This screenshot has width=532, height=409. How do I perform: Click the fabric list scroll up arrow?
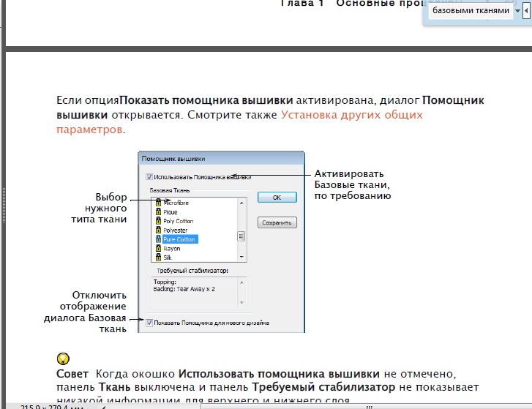pyautogui.click(x=241, y=203)
